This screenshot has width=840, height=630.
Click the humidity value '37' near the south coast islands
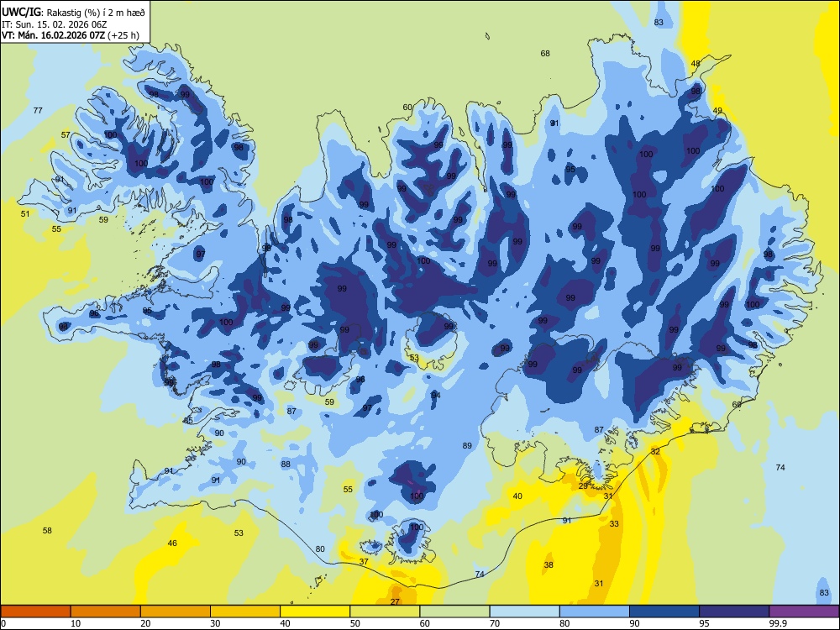[364, 561]
